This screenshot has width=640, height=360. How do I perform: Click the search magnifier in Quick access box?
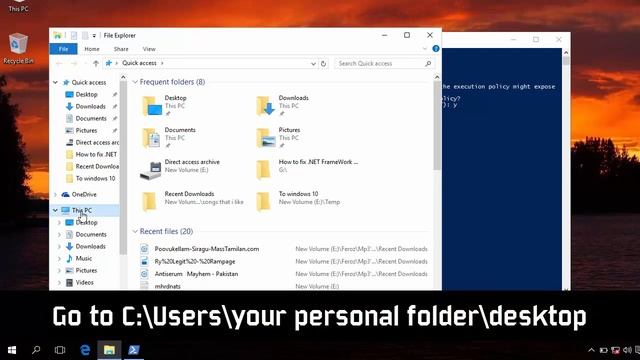pyautogui.click(x=428, y=64)
